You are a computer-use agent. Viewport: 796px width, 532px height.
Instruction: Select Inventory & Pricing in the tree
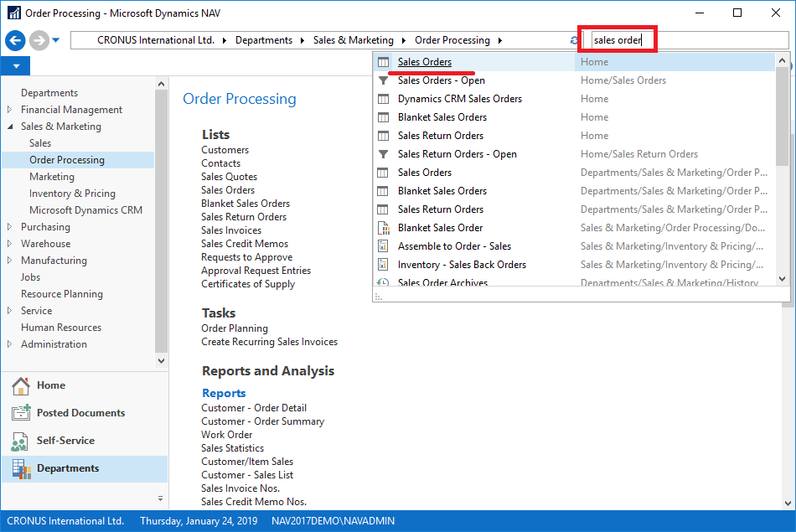(x=72, y=194)
